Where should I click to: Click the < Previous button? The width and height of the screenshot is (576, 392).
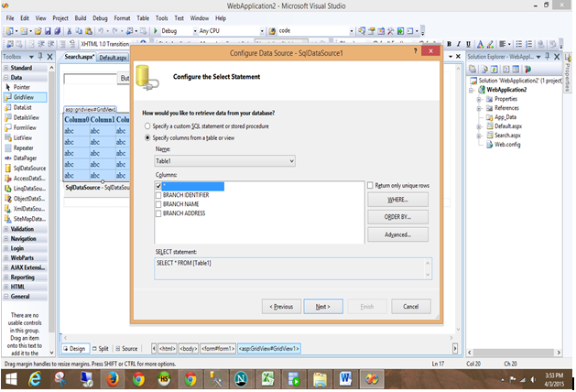tap(281, 307)
